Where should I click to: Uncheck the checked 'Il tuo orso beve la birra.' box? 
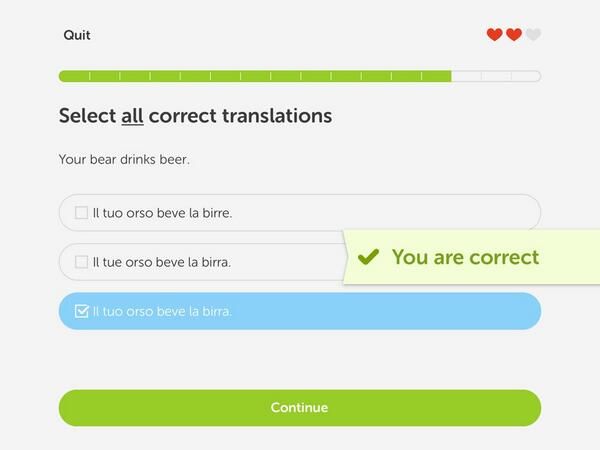click(x=81, y=311)
